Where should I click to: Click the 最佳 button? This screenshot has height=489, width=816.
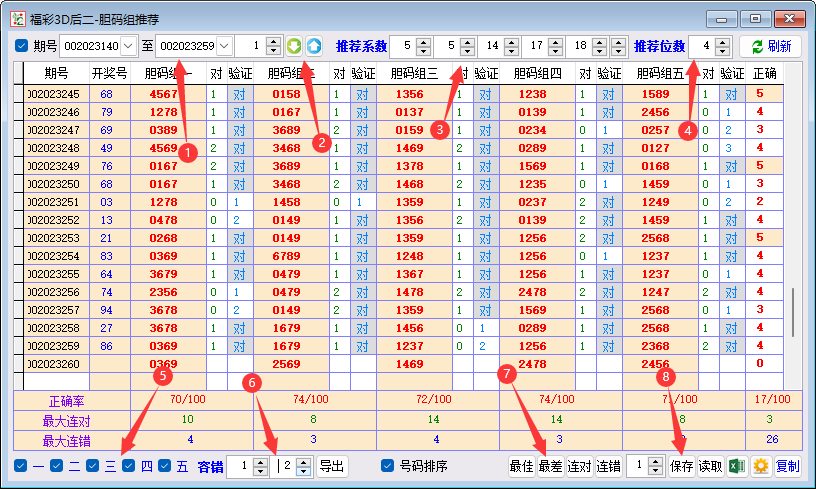522,466
